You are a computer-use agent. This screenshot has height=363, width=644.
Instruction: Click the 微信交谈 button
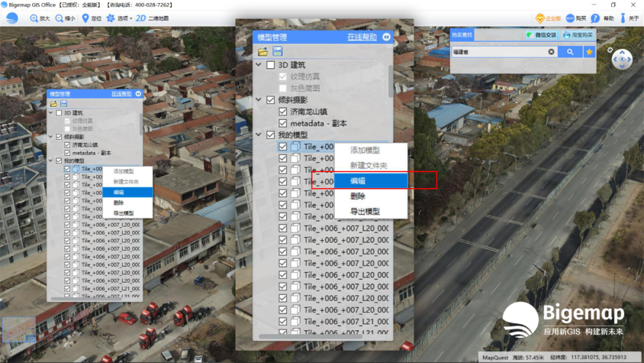click(x=541, y=35)
